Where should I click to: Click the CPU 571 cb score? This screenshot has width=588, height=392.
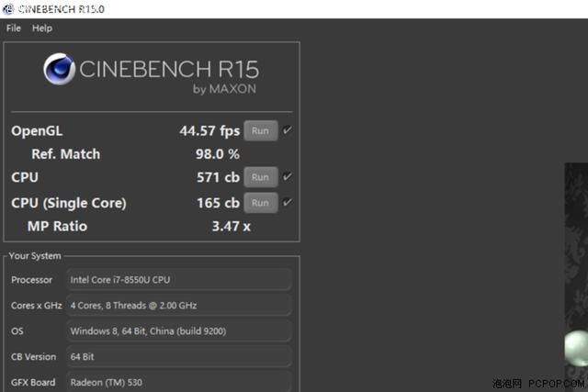(219, 177)
